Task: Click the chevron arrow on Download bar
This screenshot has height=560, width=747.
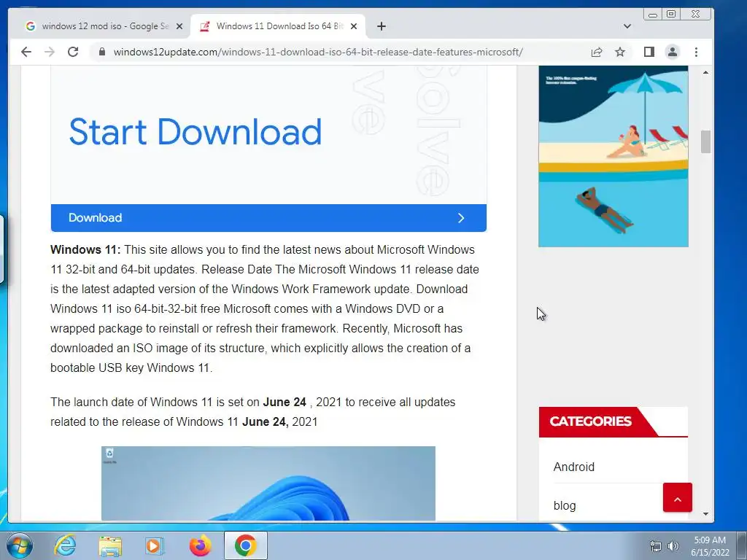Action: pos(461,217)
